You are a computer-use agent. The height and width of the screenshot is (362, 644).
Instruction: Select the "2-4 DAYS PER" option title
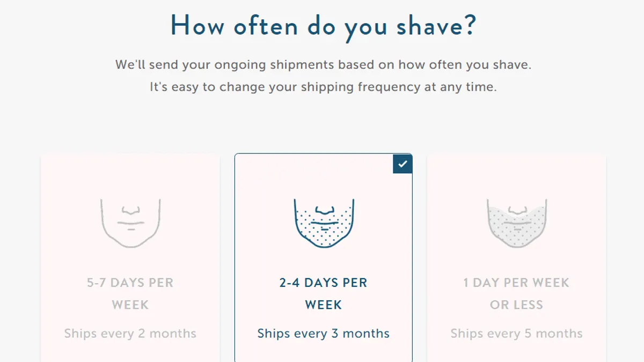[324, 283]
